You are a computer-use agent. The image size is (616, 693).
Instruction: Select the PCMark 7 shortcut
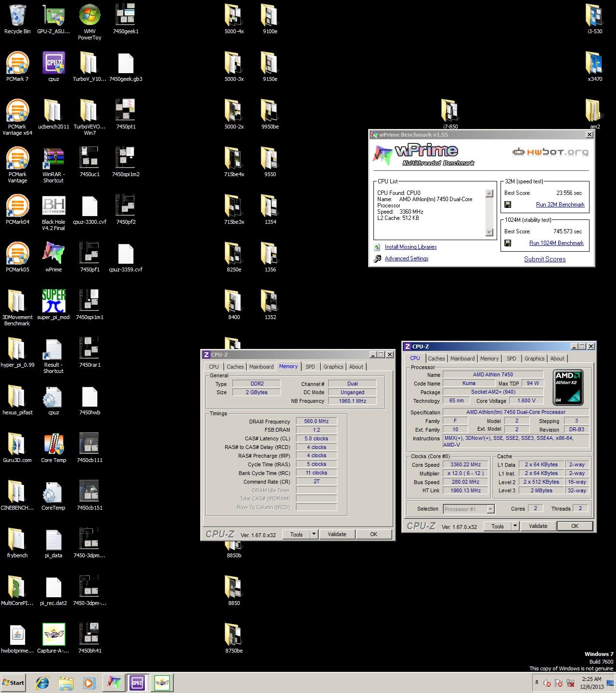(x=17, y=66)
